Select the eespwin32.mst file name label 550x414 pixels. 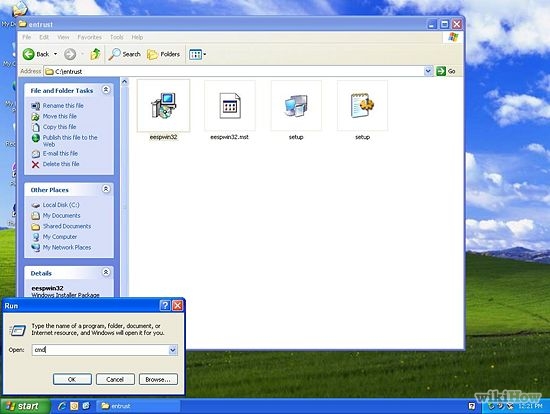point(229,137)
